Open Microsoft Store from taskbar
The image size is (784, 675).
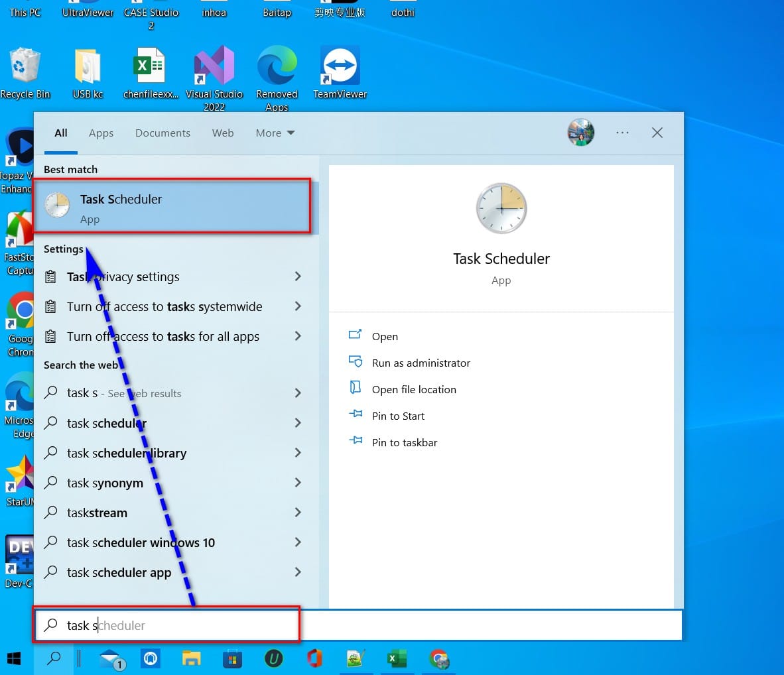[x=232, y=659]
